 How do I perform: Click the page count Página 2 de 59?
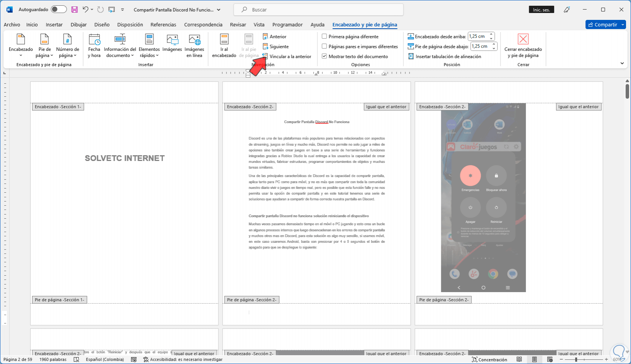tap(18, 359)
